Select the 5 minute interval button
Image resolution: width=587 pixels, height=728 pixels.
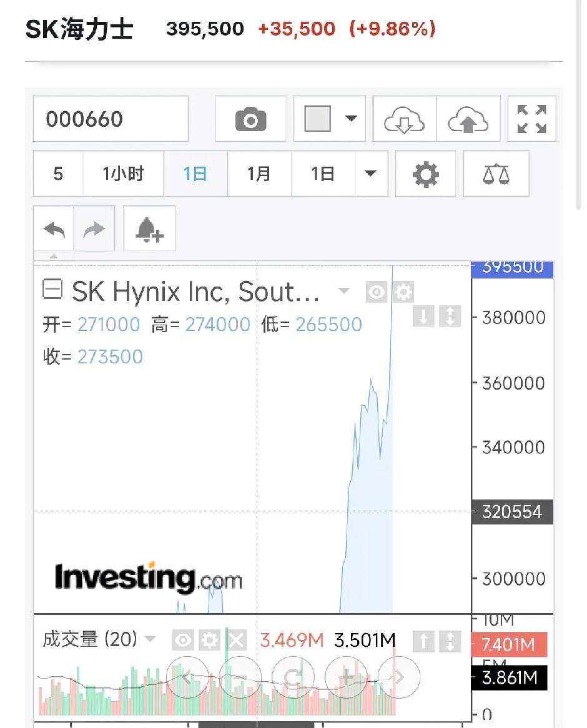pyautogui.click(x=58, y=174)
